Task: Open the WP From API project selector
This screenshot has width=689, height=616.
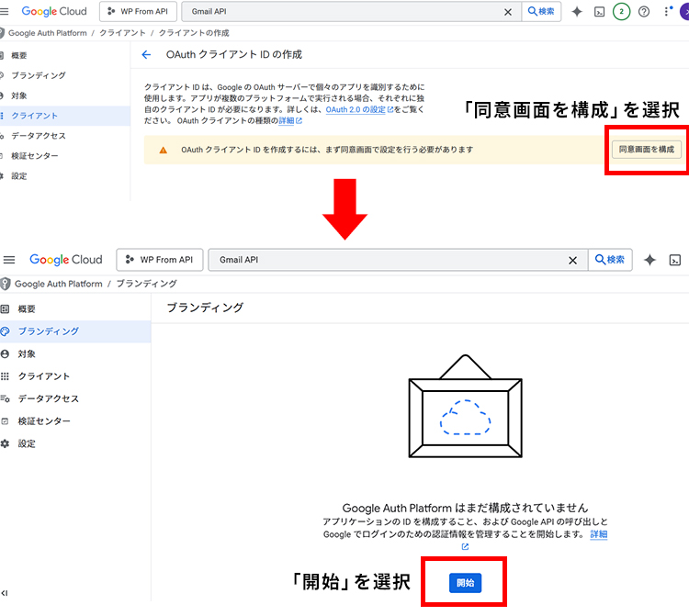Action: 137,12
